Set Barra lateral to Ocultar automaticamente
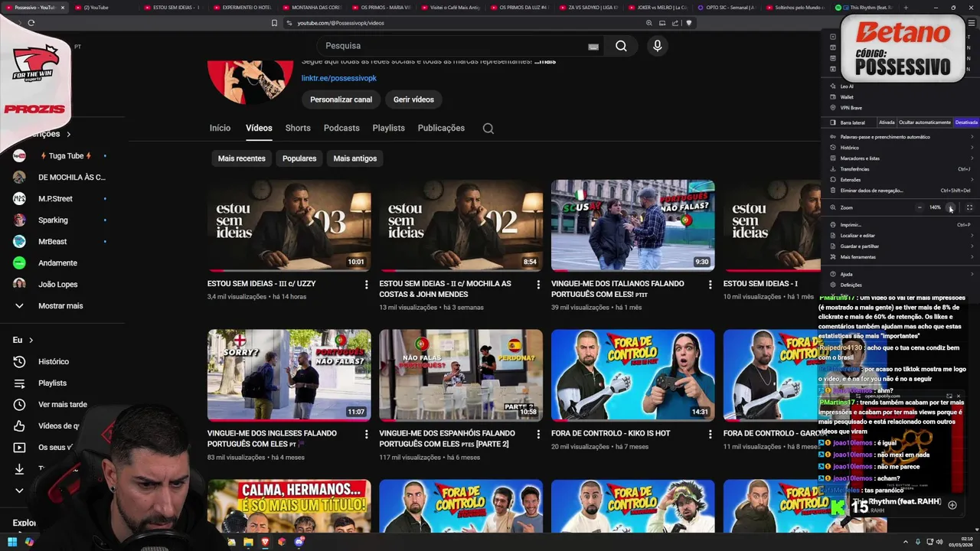This screenshot has width=980, height=551. [925, 122]
